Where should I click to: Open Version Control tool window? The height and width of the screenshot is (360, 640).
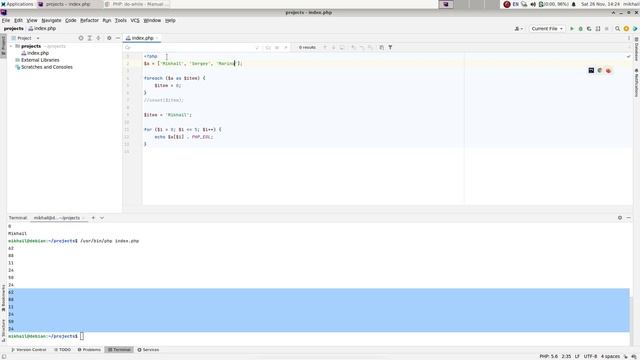(29, 350)
